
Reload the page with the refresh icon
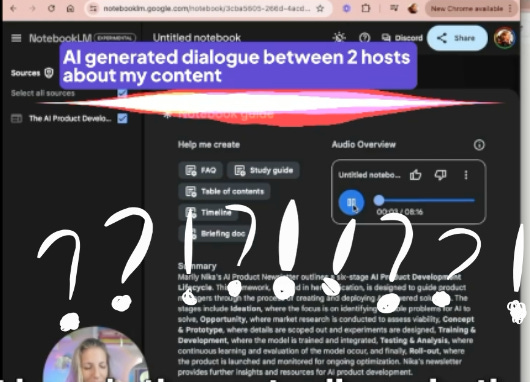point(51,8)
